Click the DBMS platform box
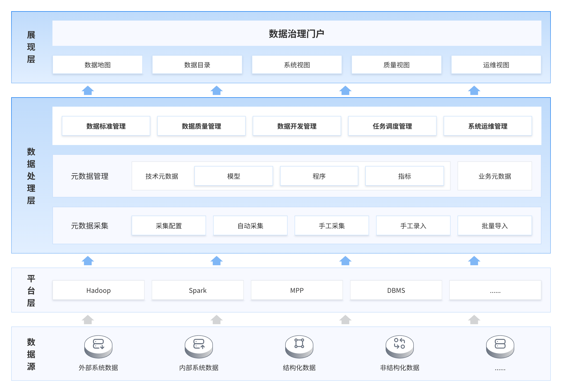The width and height of the screenshot is (562, 392). pyautogui.click(x=396, y=290)
